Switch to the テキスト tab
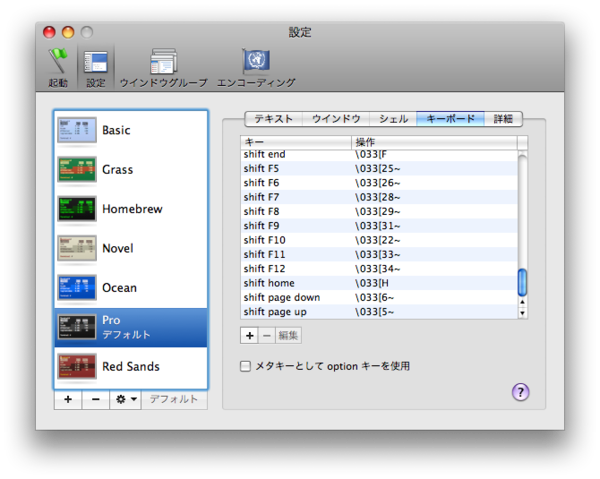Image resolution: width=600 pixels, height=479 pixels. pos(274,119)
